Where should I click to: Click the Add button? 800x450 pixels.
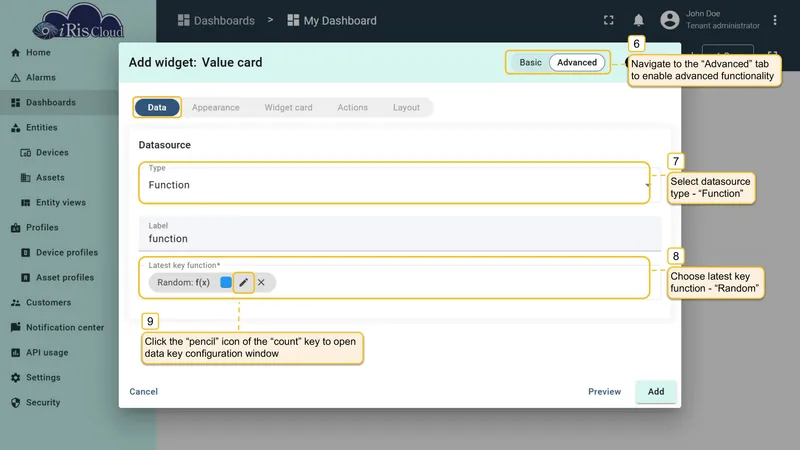[656, 391]
